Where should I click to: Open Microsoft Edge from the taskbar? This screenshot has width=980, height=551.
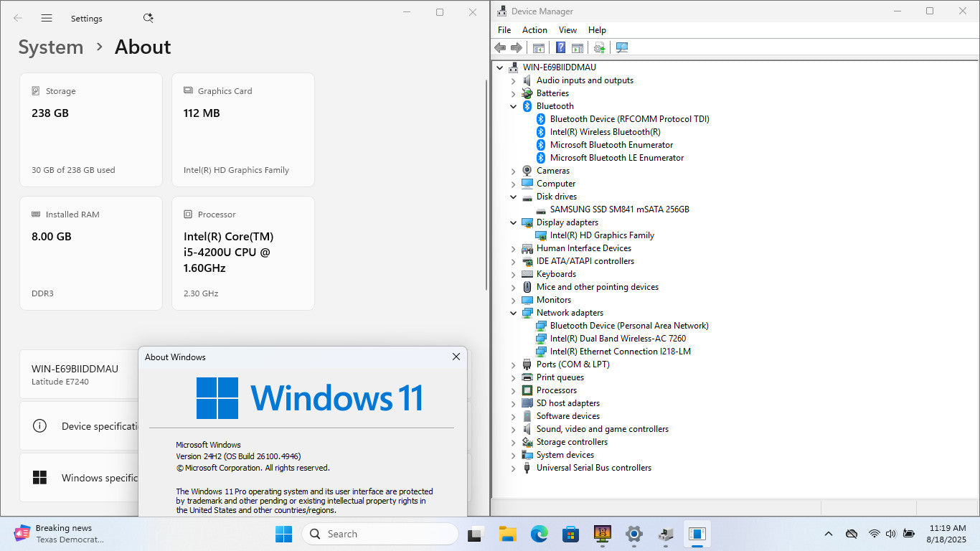539,534
